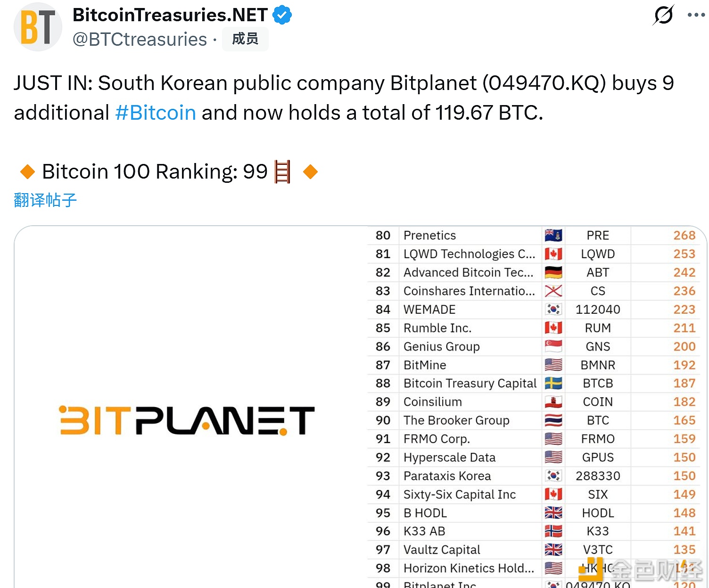The width and height of the screenshot is (709, 588).
Task: Click the Canadian flag beside Rumble Inc.
Action: pyautogui.click(x=553, y=328)
